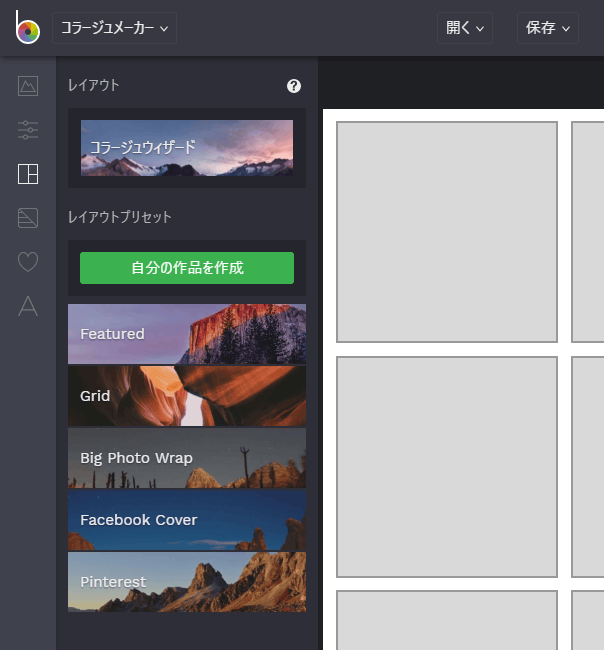
Task: Open the Patterns sidebar icon
Action: [28, 218]
